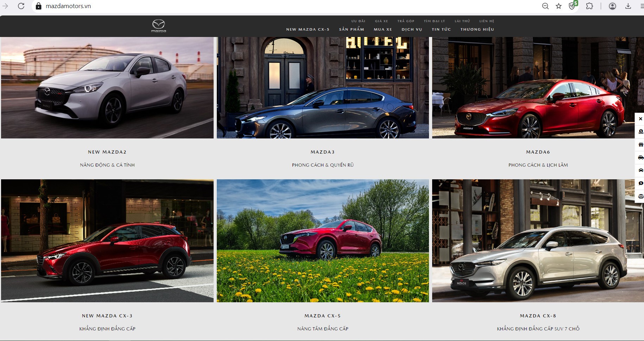Click the dollar speech bubble sidebar icon
644x341 pixels.
click(640, 183)
